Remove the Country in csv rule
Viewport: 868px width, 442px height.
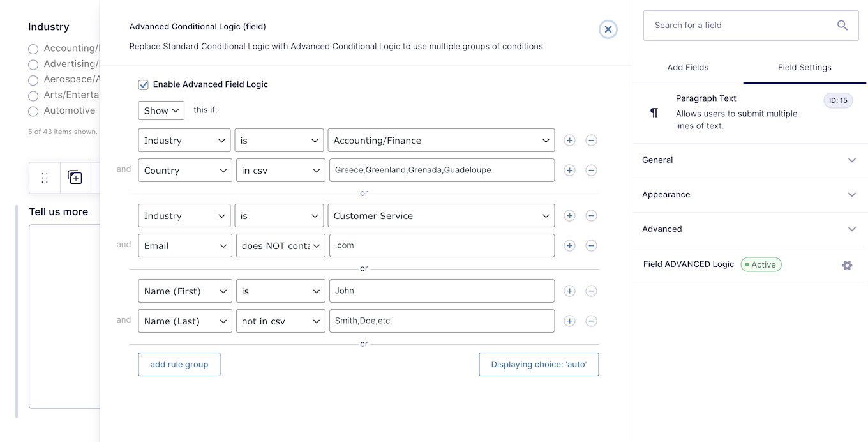click(592, 171)
